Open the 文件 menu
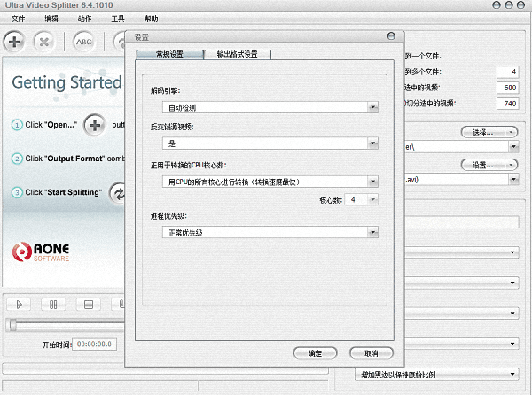The image size is (532, 395). (x=18, y=19)
